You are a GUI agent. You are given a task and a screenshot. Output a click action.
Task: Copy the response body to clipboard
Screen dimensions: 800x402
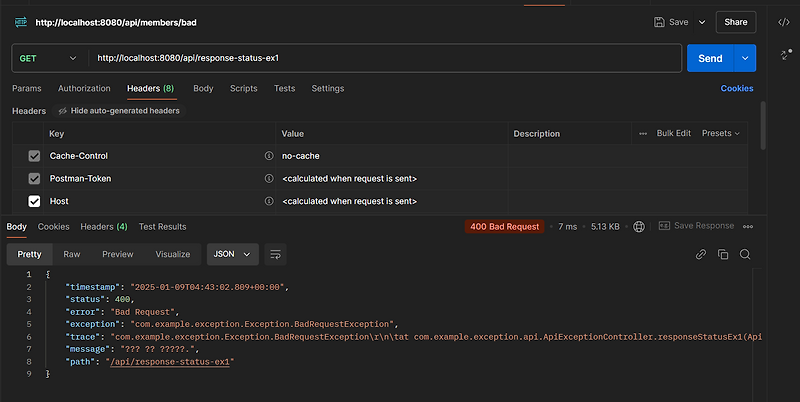click(723, 254)
